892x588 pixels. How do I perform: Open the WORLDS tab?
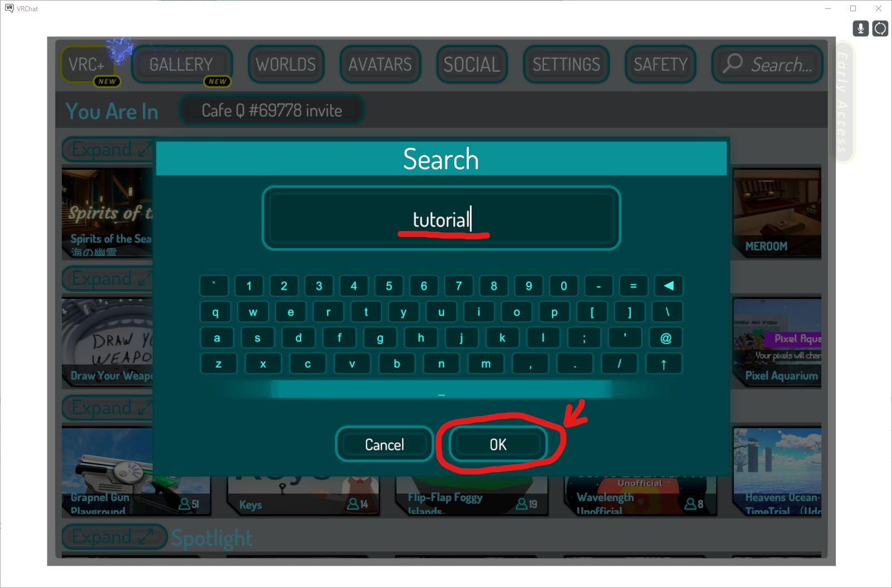tap(286, 65)
